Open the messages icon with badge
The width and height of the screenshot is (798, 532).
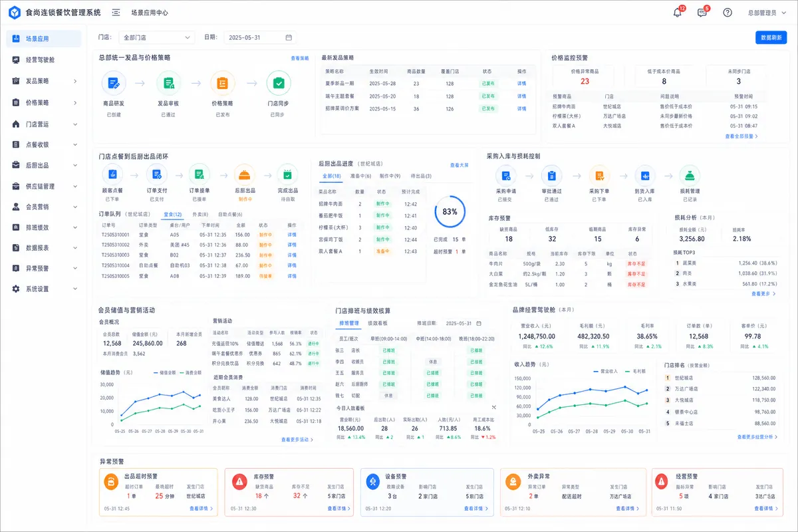click(x=702, y=13)
